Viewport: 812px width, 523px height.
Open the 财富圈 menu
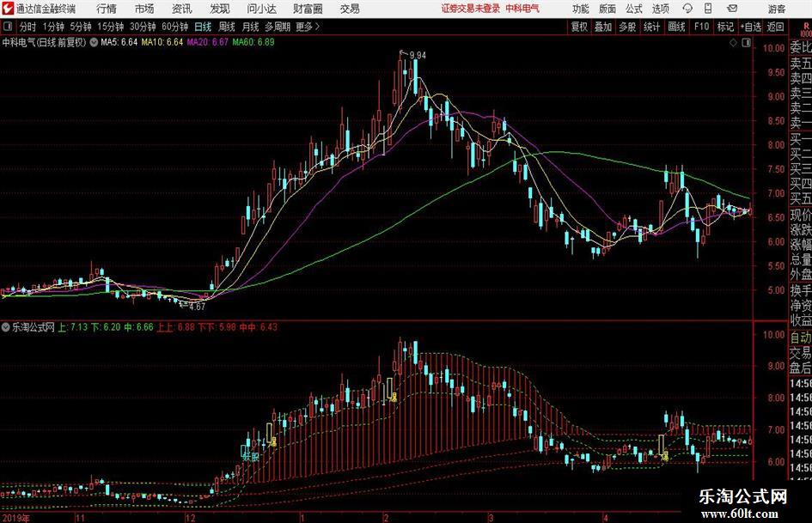[308, 9]
